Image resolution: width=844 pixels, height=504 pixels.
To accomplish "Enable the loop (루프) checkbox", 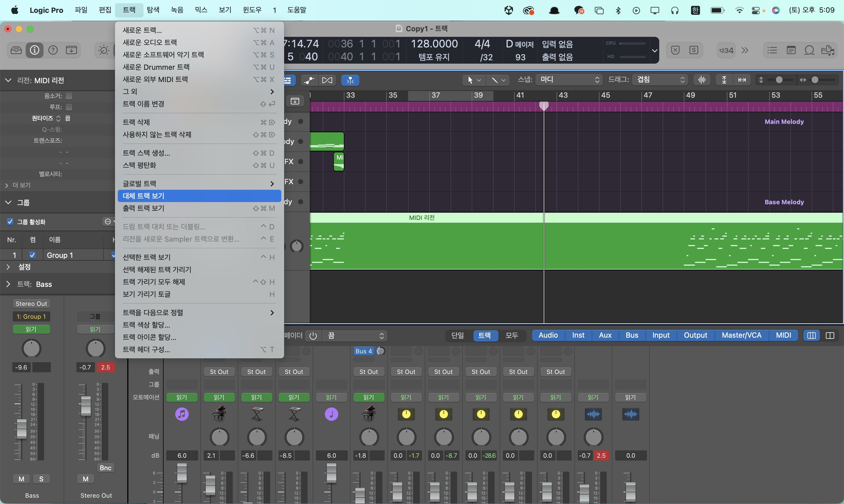I will [69, 107].
